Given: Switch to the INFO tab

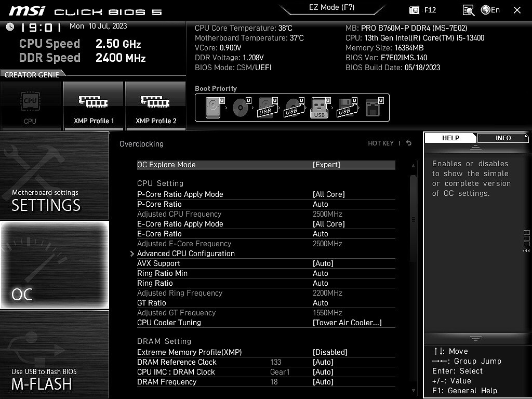Looking at the screenshot, I should [x=502, y=138].
